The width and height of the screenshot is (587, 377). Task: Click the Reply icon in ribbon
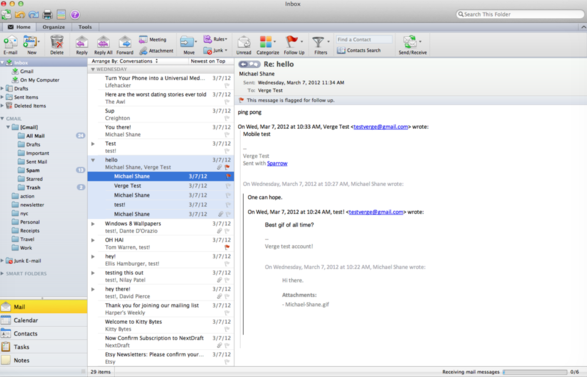82,42
